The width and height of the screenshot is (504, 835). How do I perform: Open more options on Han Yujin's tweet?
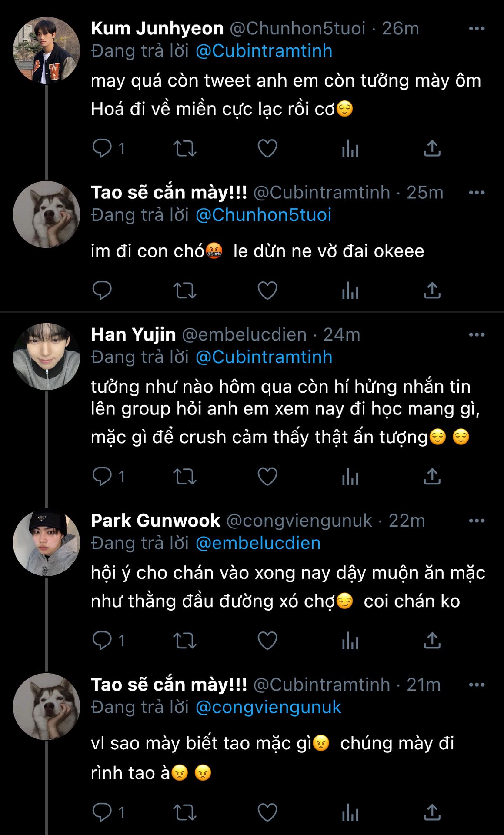[477, 335]
